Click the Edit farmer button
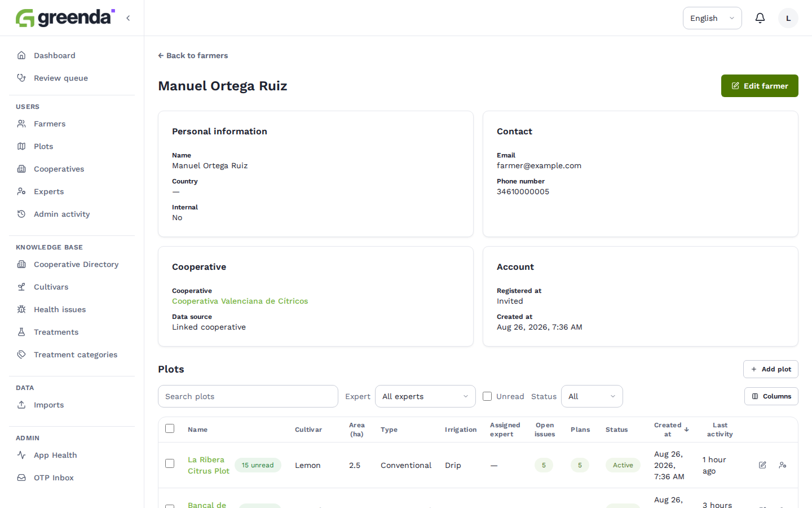This screenshot has width=812, height=508. 760,86
